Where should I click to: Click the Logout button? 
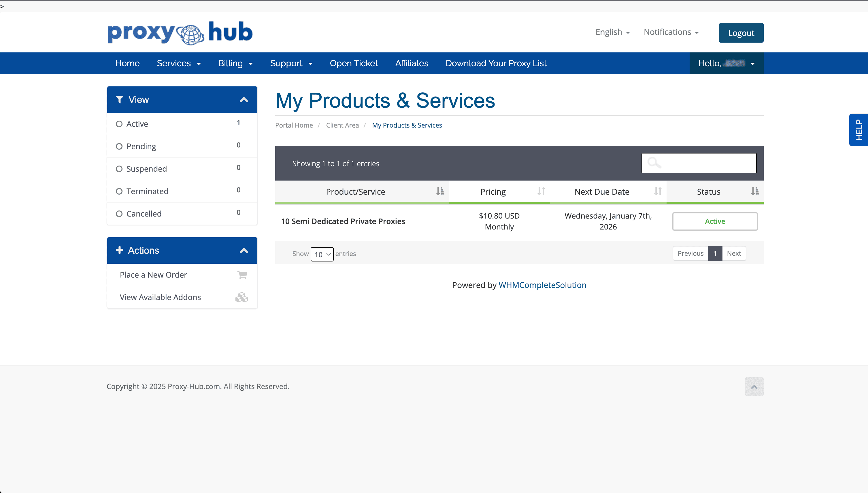(741, 33)
